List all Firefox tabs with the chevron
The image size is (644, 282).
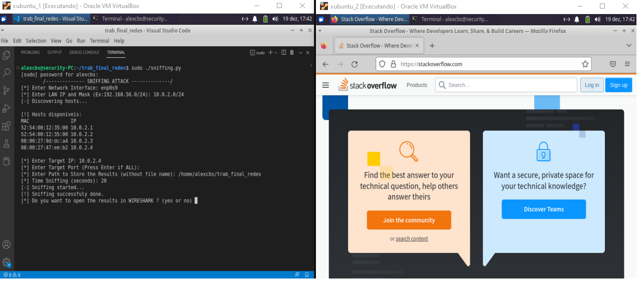(x=629, y=45)
